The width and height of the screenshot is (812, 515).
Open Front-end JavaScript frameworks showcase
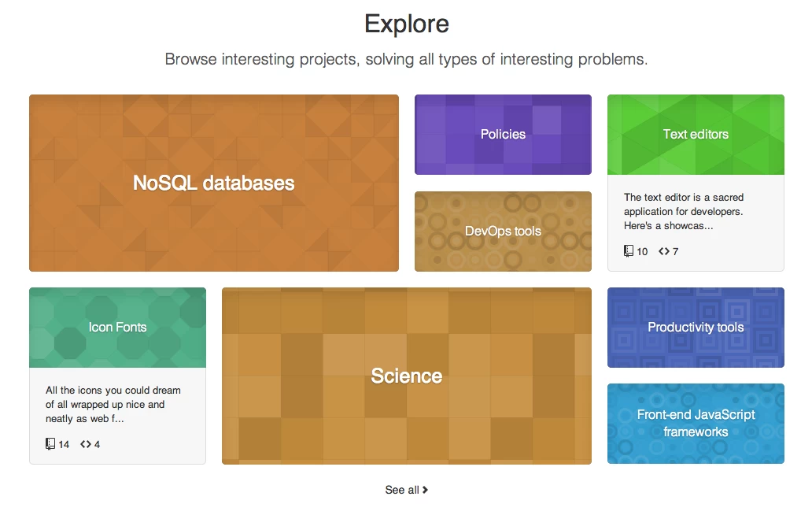click(x=696, y=424)
